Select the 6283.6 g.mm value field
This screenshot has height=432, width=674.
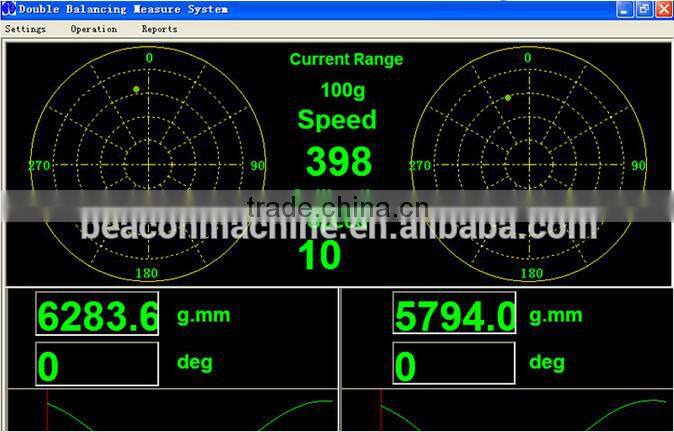pyautogui.click(x=97, y=316)
